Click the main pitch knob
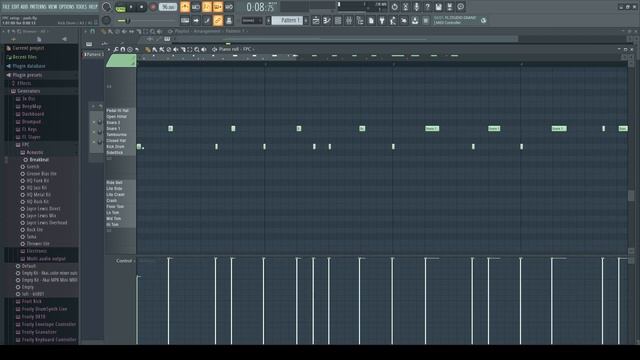The height and width of the screenshot is (360, 640). click(107, 20)
